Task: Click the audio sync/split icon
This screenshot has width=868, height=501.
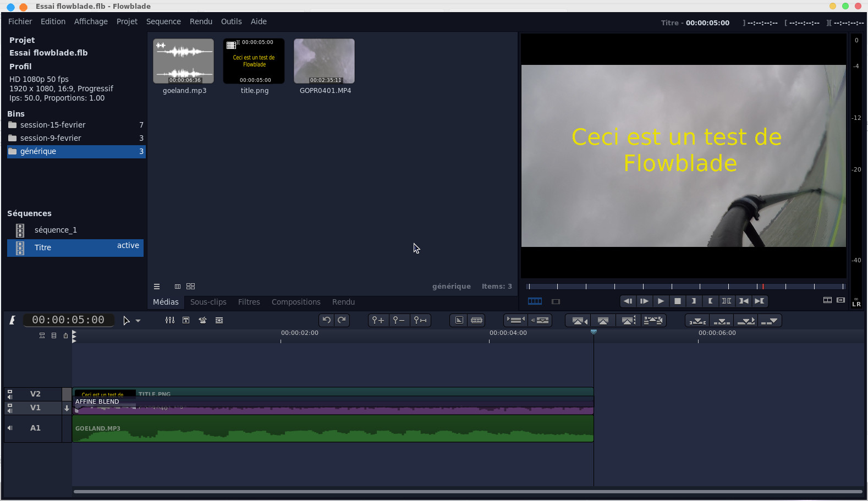Action: click(540, 320)
